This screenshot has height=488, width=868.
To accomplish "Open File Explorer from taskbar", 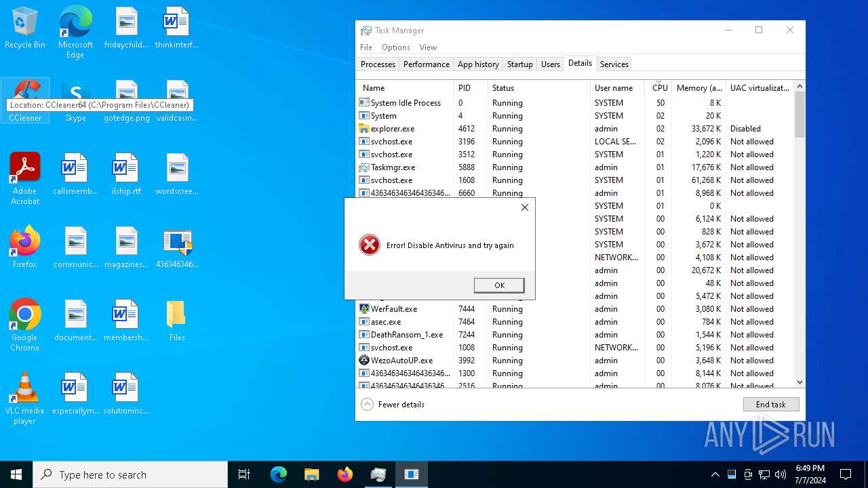I will coord(311,474).
